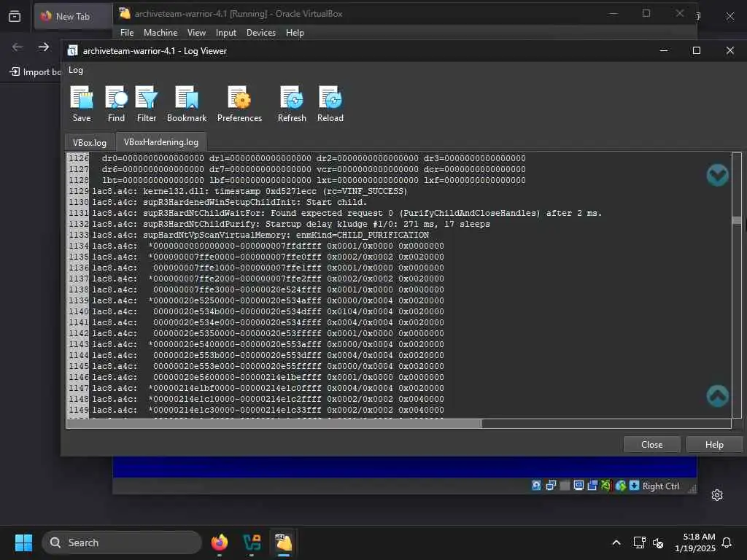
Task: Click the network tray icon
Action: pyautogui.click(x=639, y=542)
